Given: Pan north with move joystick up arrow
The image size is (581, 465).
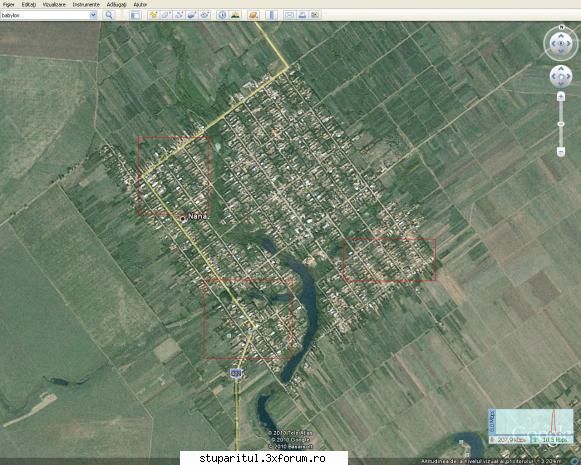Looking at the screenshot, I should [561, 69].
